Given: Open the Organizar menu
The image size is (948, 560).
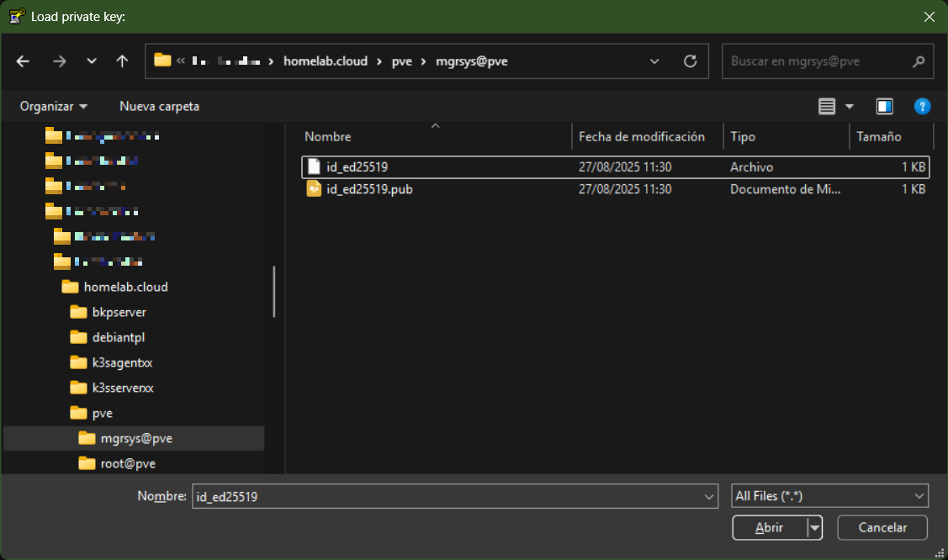Looking at the screenshot, I should 51,106.
